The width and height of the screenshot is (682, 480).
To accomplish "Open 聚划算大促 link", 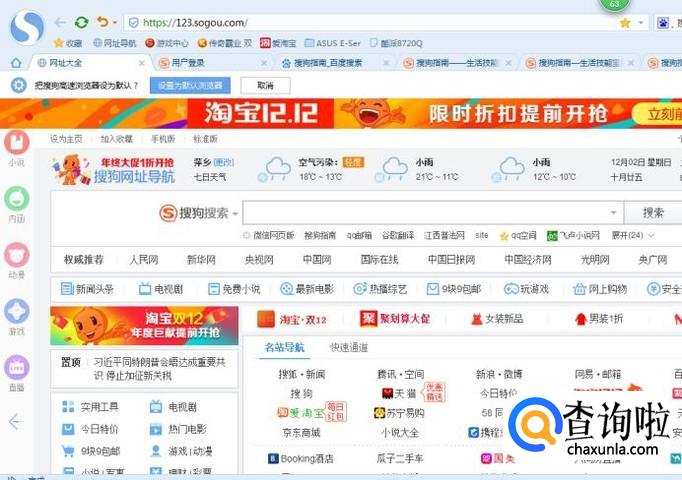I will [x=394, y=319].
